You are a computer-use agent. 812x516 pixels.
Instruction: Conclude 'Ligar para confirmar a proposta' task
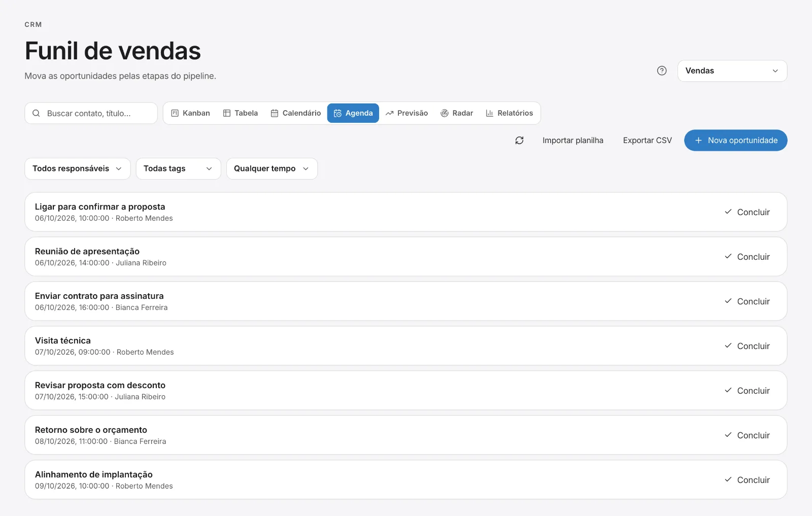[747, 212]
